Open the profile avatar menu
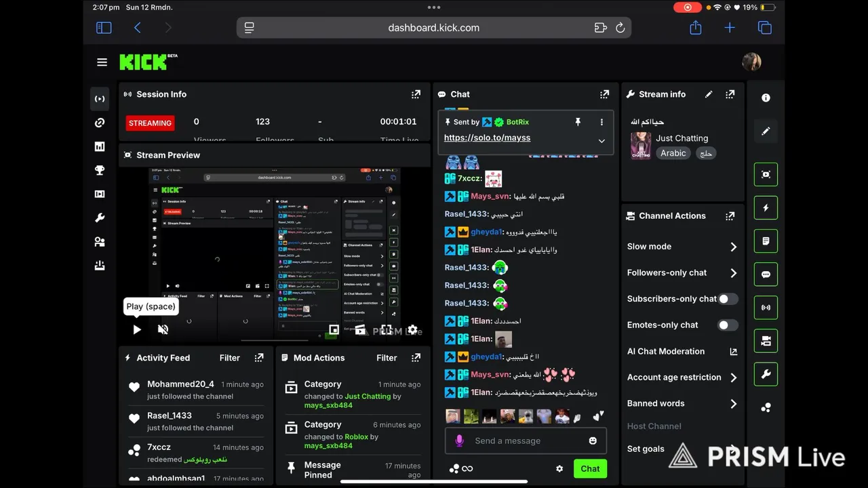Viewport: 868px width, 488px height. tap(751, 62)
